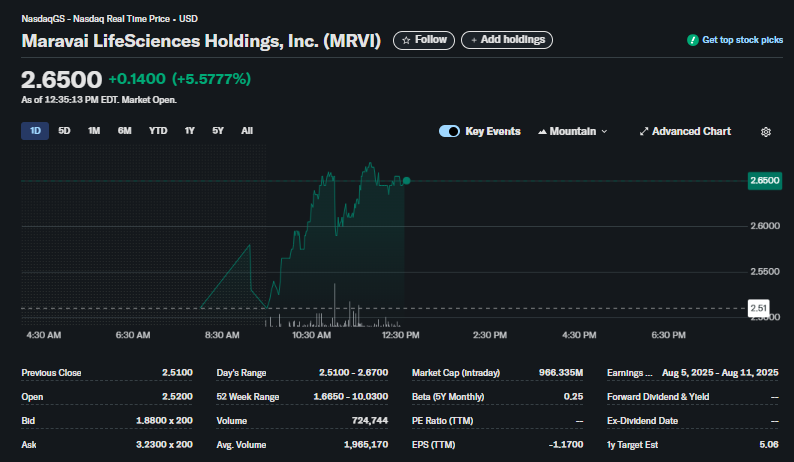
Task: Click the large 2.6500 current price
Action: [61, 80]
